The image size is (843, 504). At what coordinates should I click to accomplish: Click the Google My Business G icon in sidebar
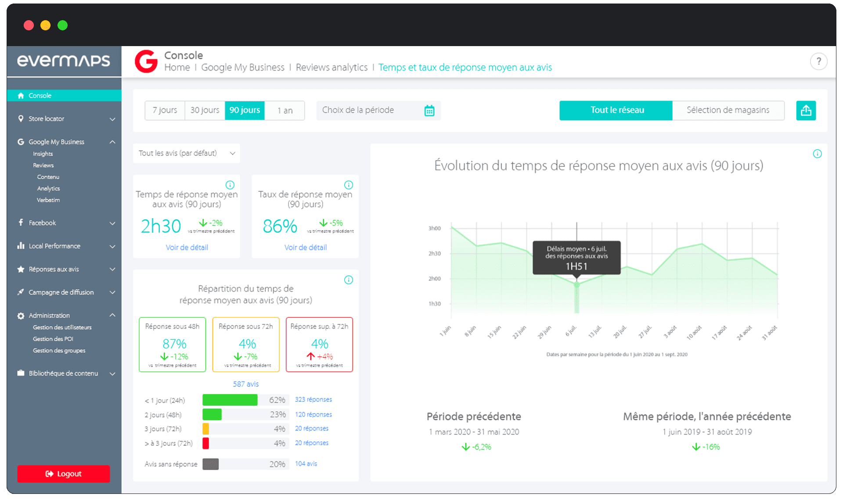[x=20, y=141]
